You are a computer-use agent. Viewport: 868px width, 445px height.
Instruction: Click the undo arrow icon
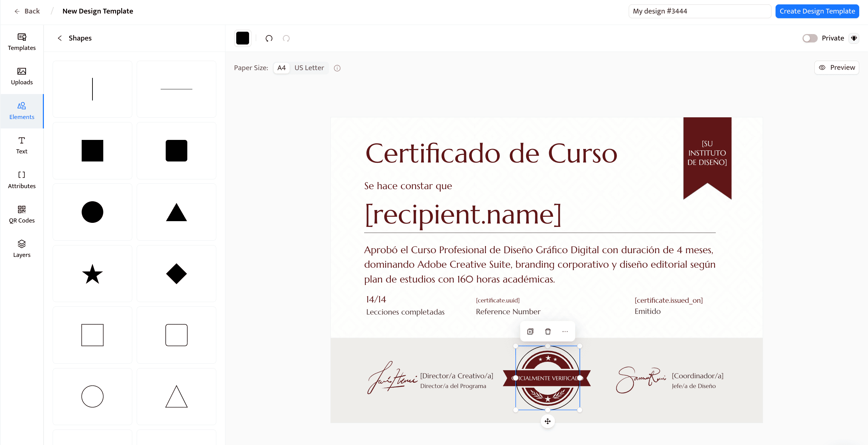(x=269, y=38)
